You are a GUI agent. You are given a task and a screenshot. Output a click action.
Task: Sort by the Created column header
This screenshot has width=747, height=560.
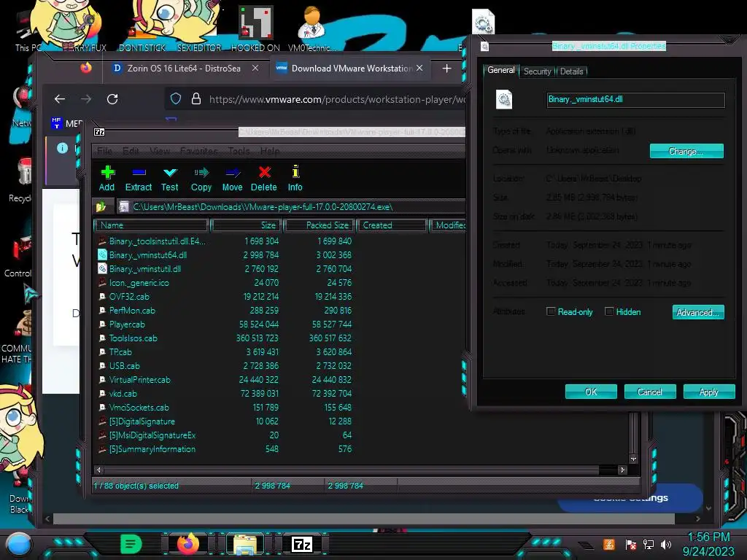click(392, 225)
